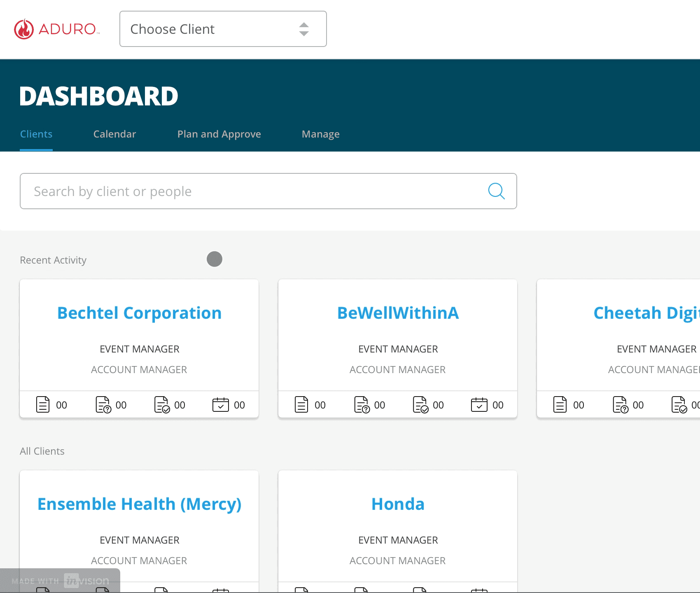Click ACCOUNT MANAGER on BeWellWithinA card
Screen dimensions: 700x593
(x=398, y=370)
